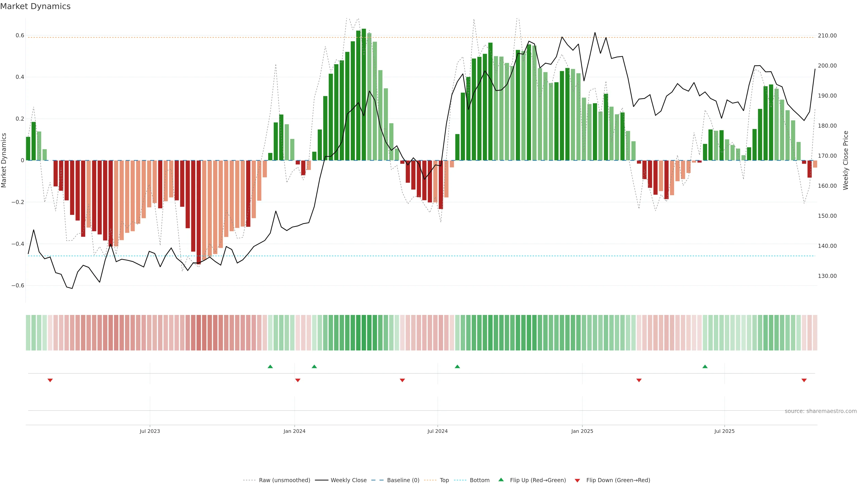
Task: Click Flip Up green triangle legend icon
Action: point(501,480)
